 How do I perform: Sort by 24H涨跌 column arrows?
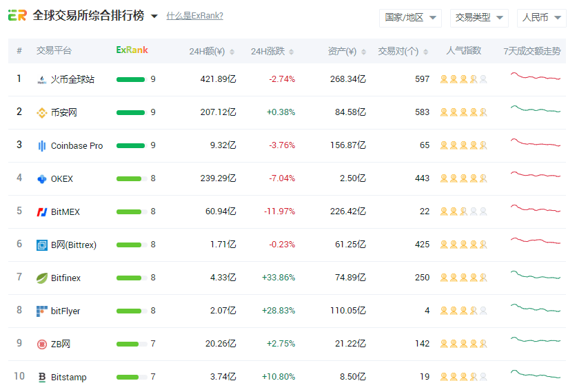click(x=291, y=52)
